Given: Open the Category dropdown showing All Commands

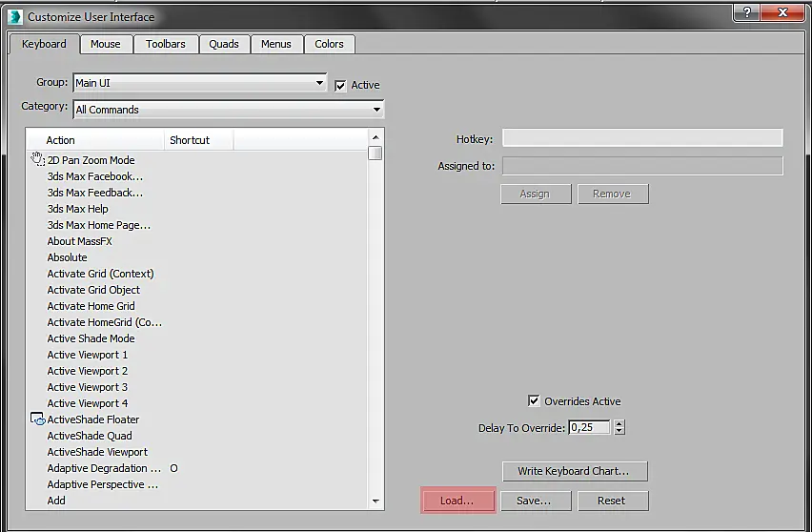Looking at the screenshot, I should point(229,110).
